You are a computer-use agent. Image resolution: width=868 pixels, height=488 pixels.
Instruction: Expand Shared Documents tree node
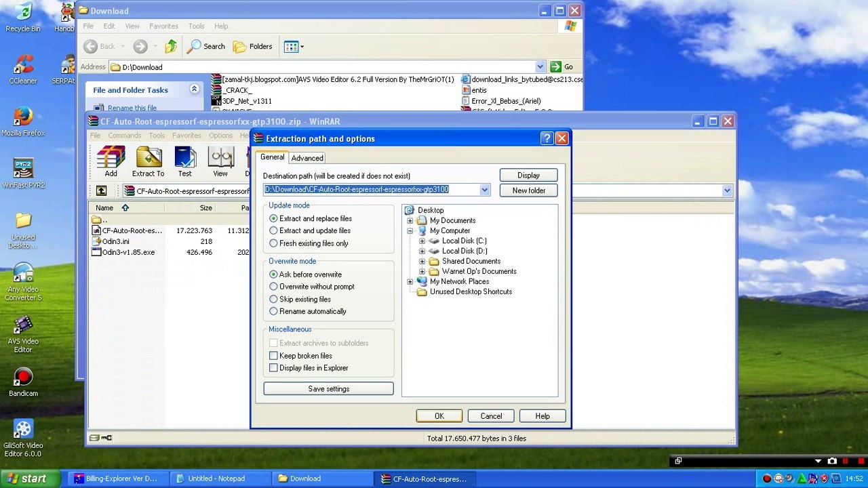click(x=422, y=261)
